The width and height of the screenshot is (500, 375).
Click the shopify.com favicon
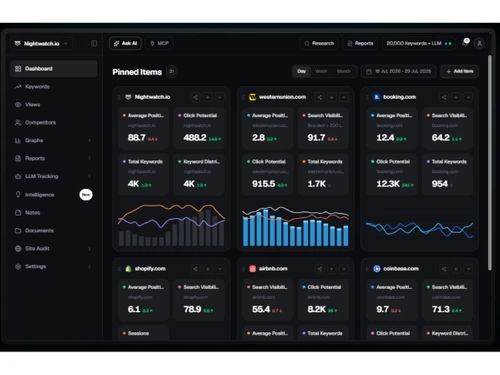(128, 269)
